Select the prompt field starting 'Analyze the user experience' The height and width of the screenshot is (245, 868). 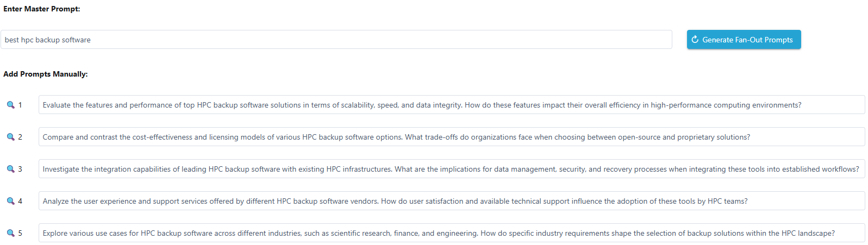tap(451, 201)
